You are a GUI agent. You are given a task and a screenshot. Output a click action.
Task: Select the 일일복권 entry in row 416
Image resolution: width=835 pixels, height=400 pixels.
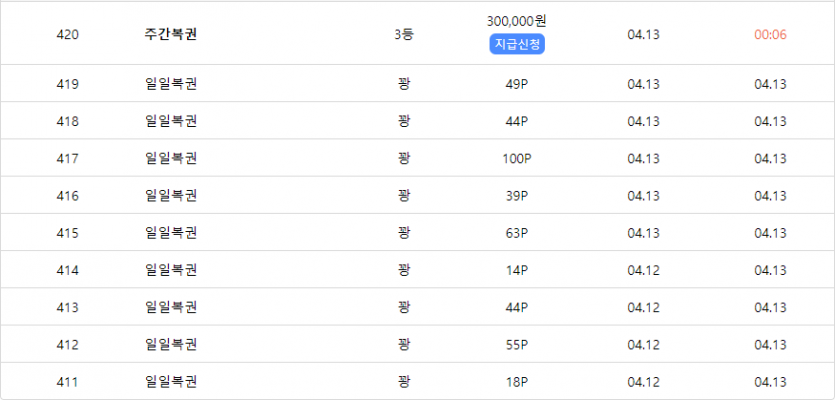coord(170,196)
